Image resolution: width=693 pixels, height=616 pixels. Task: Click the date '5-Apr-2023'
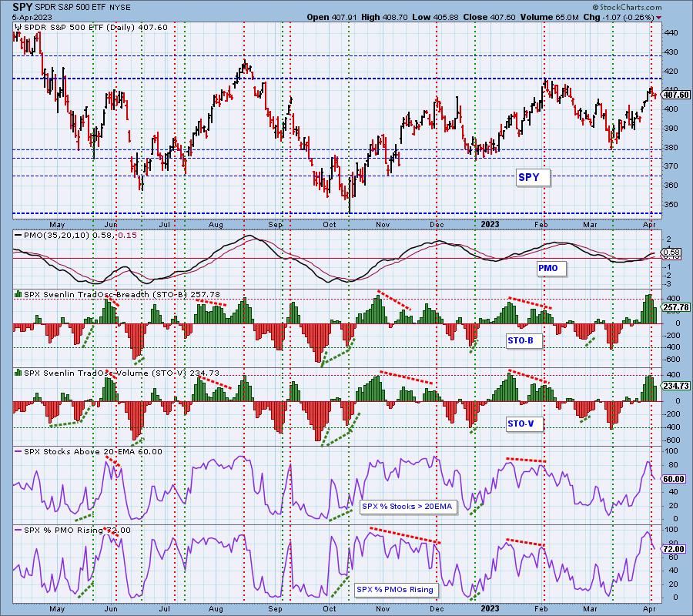point(32,18)
